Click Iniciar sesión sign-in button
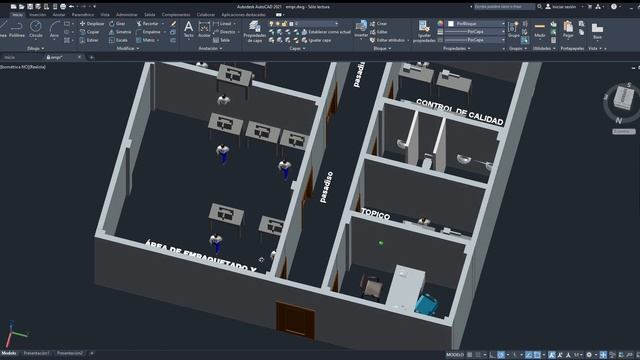640x360 pixels. (561, 7)
